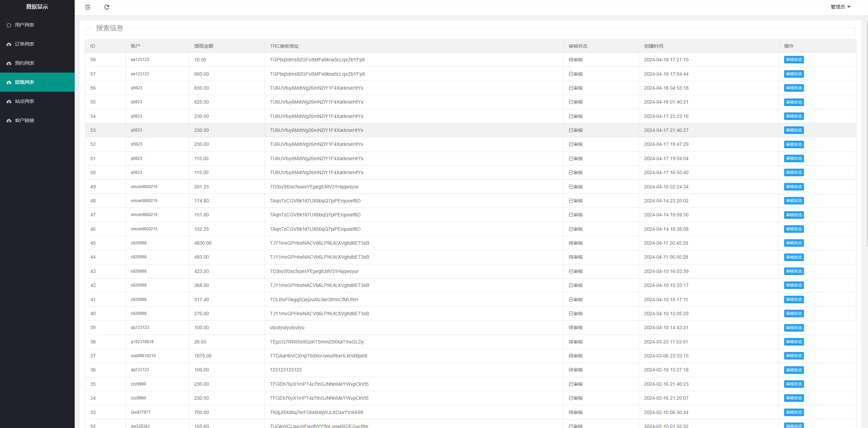
Task: Click 审核状态 button for row ID 38
Action: pyautogui.click(x=794, y=342)
